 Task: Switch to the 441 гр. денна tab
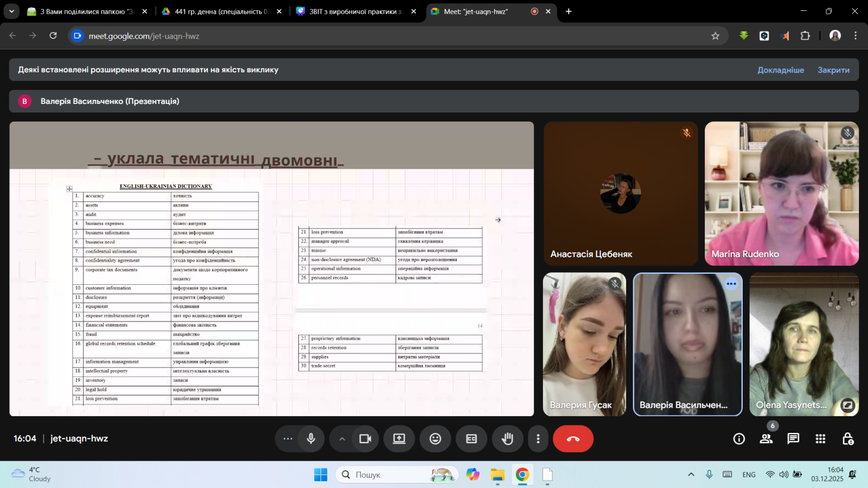(221, 11)
